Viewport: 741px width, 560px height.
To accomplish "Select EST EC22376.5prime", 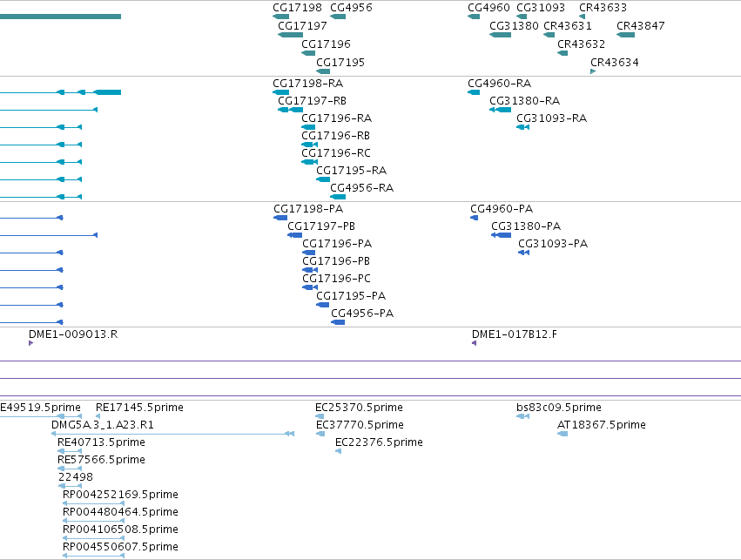I will tap(339, 451).
